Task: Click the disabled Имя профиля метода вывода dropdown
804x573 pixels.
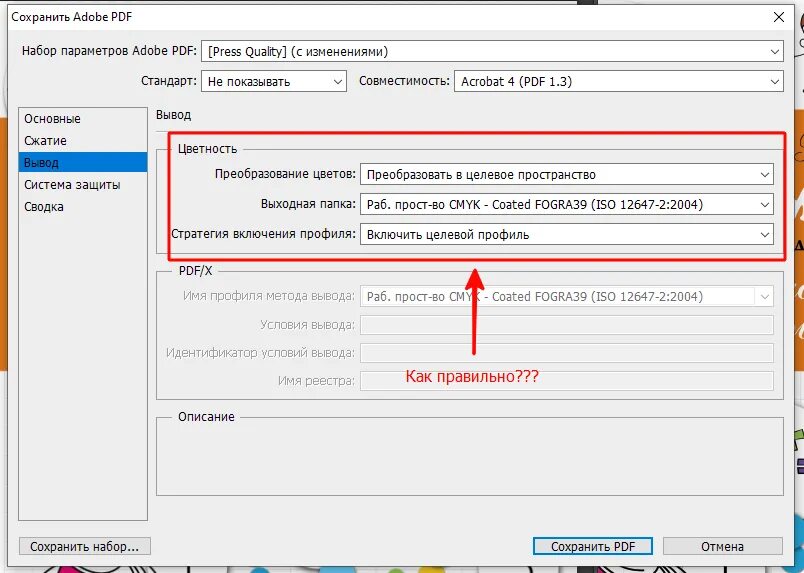Action: (567, 297)
